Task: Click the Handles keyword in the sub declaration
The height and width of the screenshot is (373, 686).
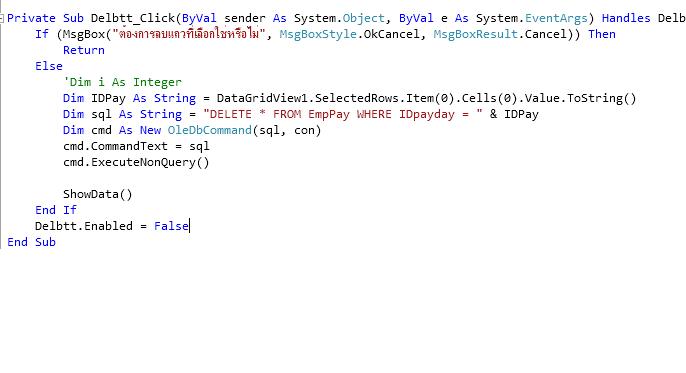Action: point(626,18)
